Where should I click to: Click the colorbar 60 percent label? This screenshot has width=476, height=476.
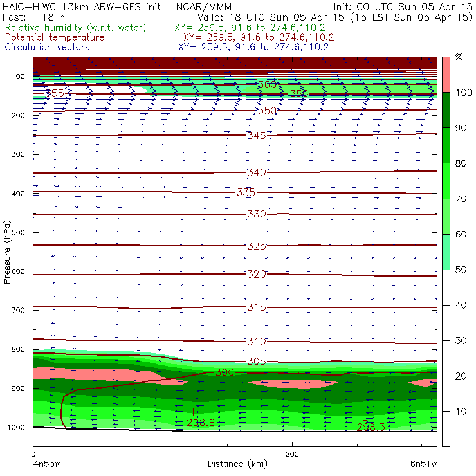click(x=461, y=234)
